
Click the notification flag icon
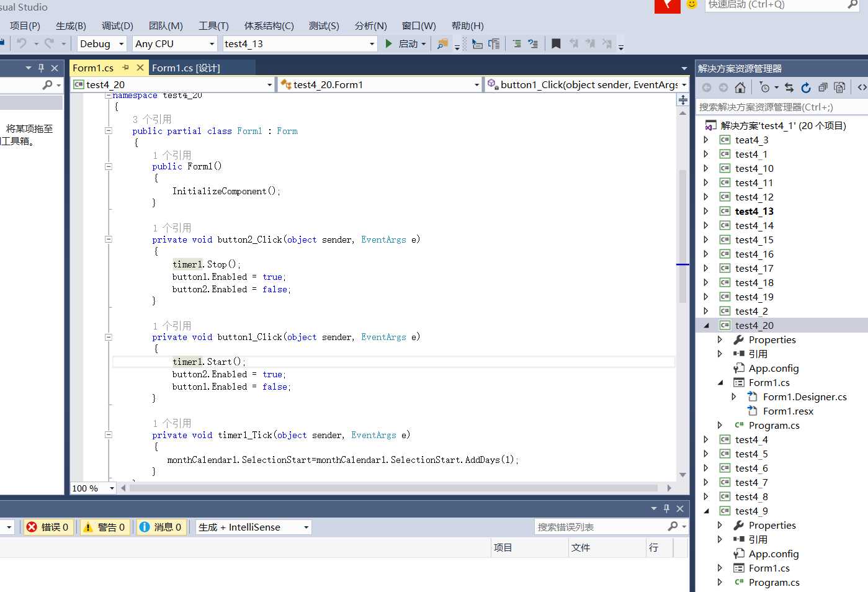tap(668, 6)
